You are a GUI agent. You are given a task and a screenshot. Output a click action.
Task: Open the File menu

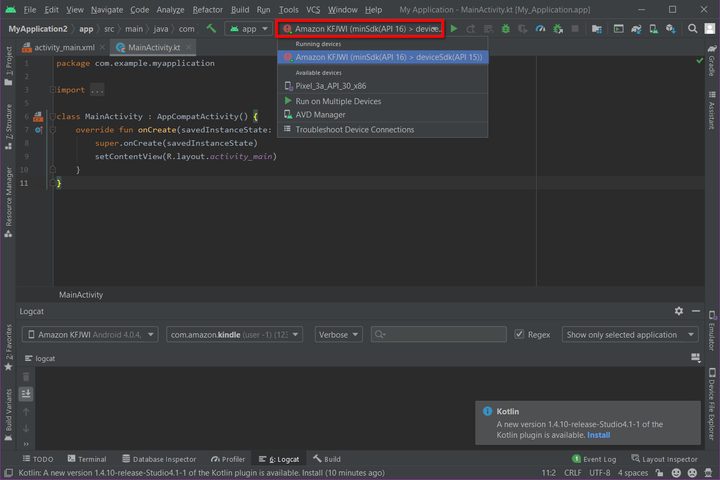[x=29, y=9]
